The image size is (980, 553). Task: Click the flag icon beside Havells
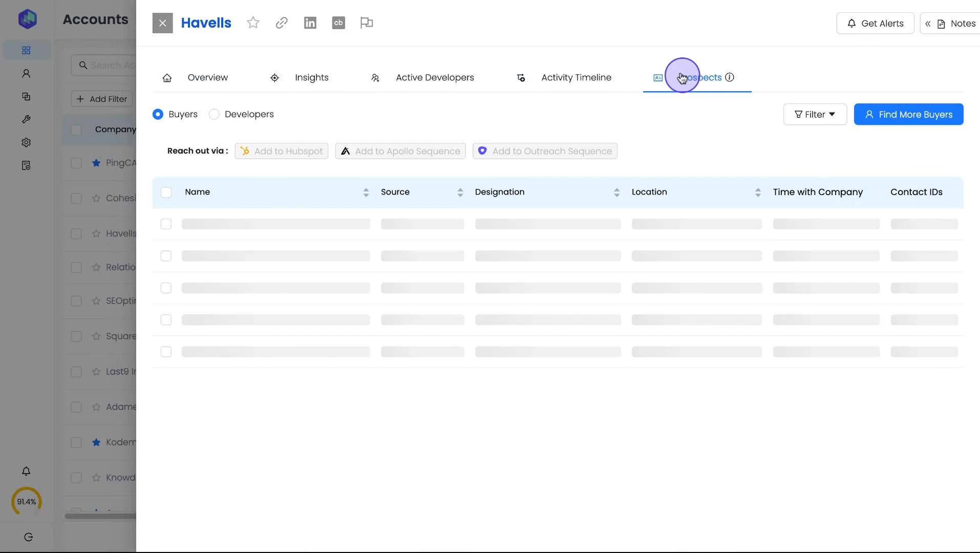(367, 23)
